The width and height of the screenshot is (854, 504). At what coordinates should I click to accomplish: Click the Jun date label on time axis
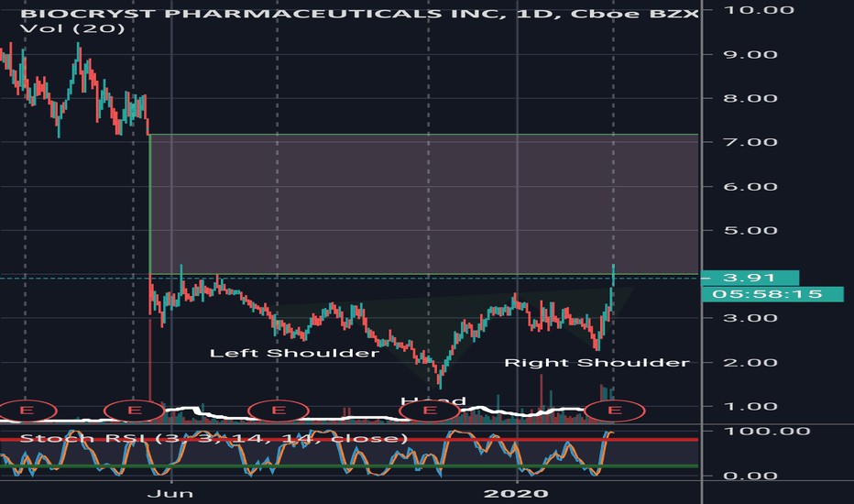click(x=170, y=494)
